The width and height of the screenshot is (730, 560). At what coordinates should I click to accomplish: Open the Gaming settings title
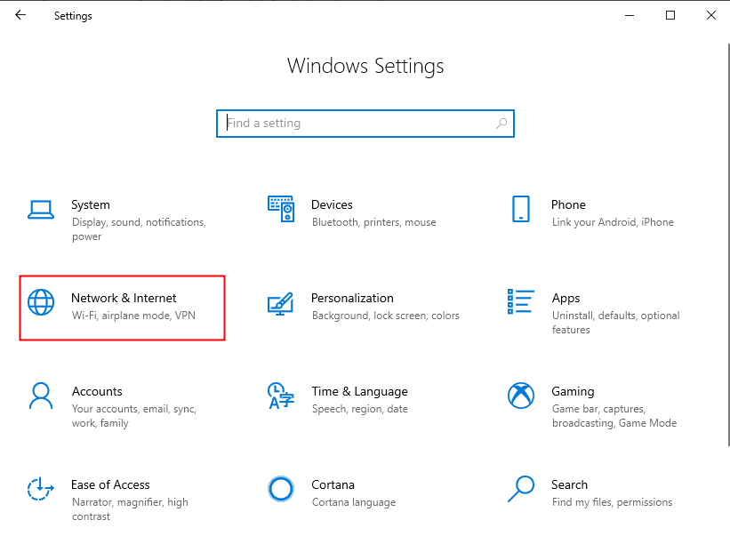coord(574,392)
